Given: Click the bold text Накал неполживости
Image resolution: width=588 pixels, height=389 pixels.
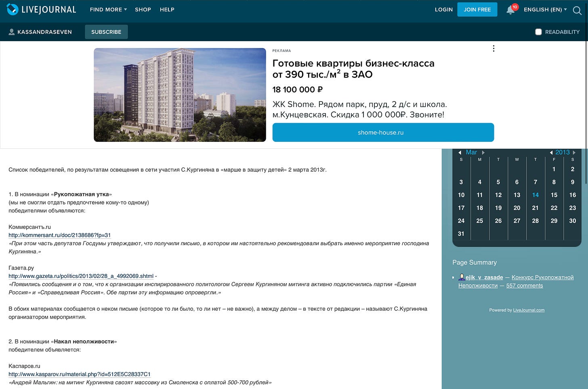Looking at the screenshot, I should click(x=84, y=341).
